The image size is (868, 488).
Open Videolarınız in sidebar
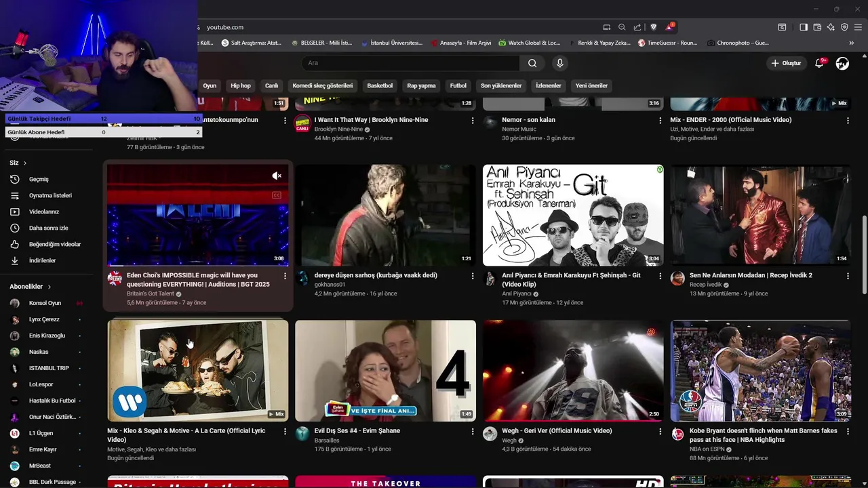(x=44, y=211)
